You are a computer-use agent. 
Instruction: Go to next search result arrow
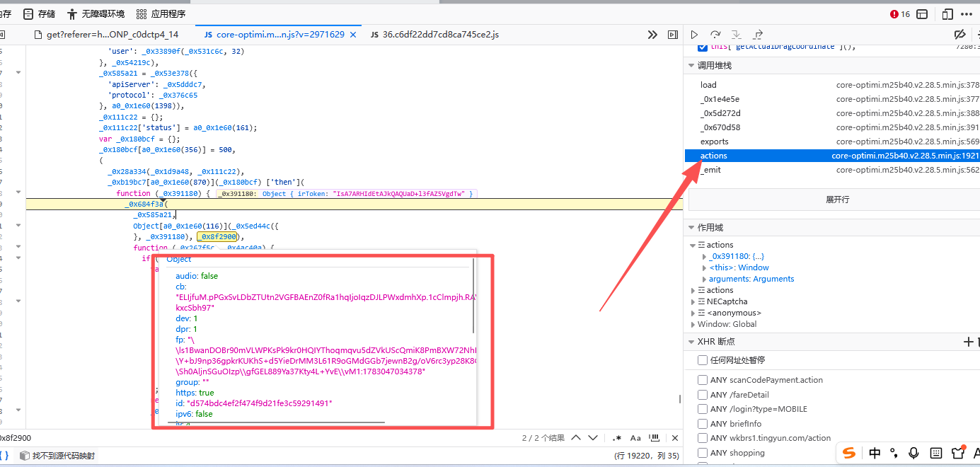[593, 438]
